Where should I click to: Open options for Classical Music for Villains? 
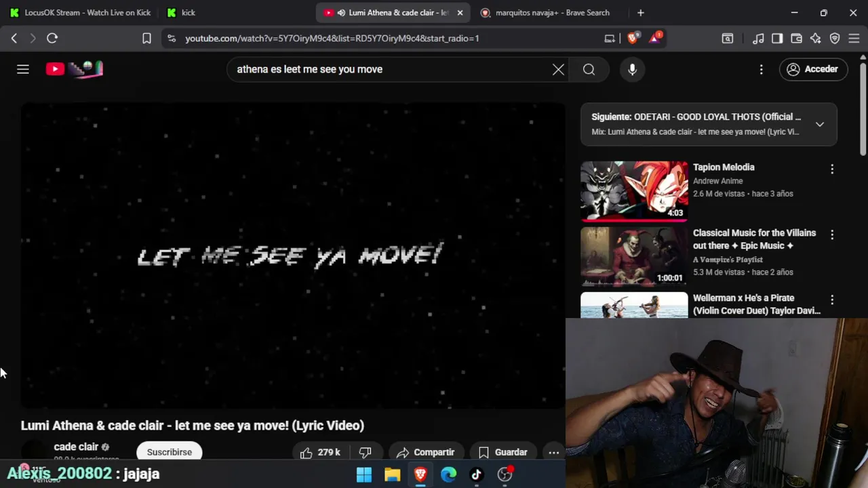pyautogui.click(x=832, y=235)
